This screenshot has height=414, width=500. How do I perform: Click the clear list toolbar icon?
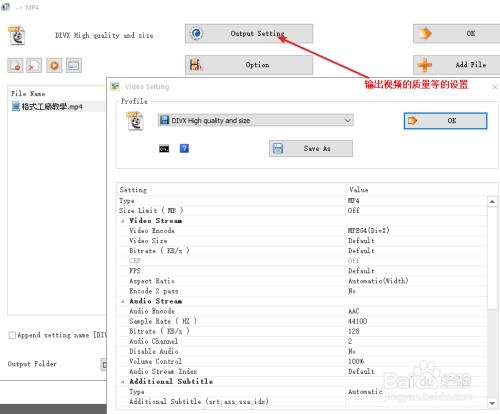(34, 65)
